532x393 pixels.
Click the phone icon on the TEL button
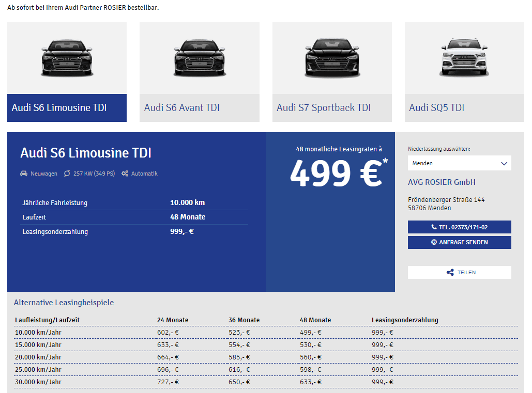pyautogui.click(x=434, y=227)
